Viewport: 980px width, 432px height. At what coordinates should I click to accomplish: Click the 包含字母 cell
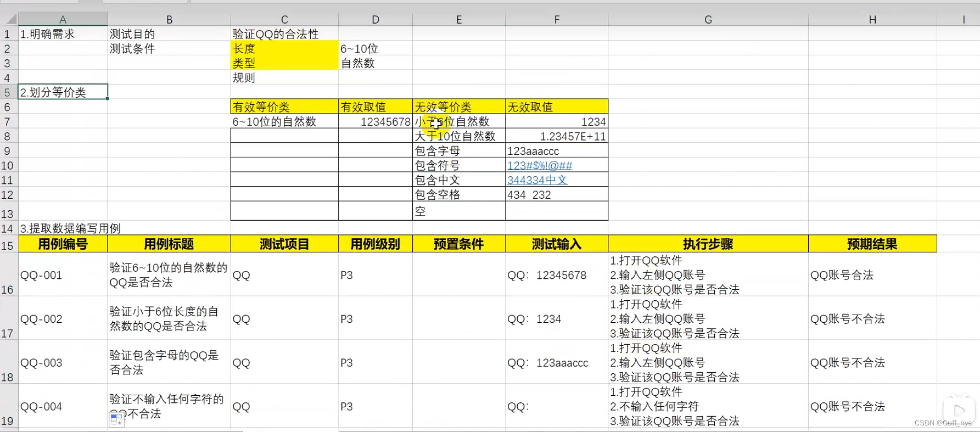tap(459, 150)
